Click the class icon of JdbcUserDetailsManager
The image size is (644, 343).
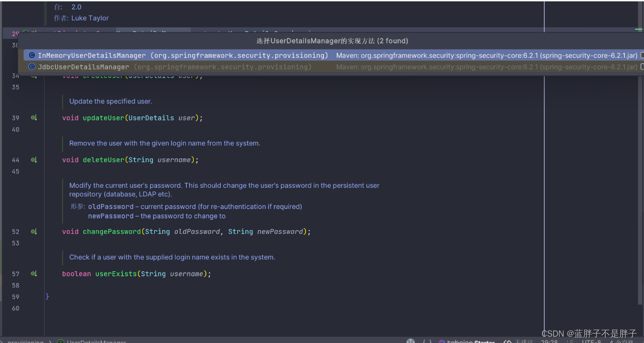pyautogui.click(x=32, y=67)
